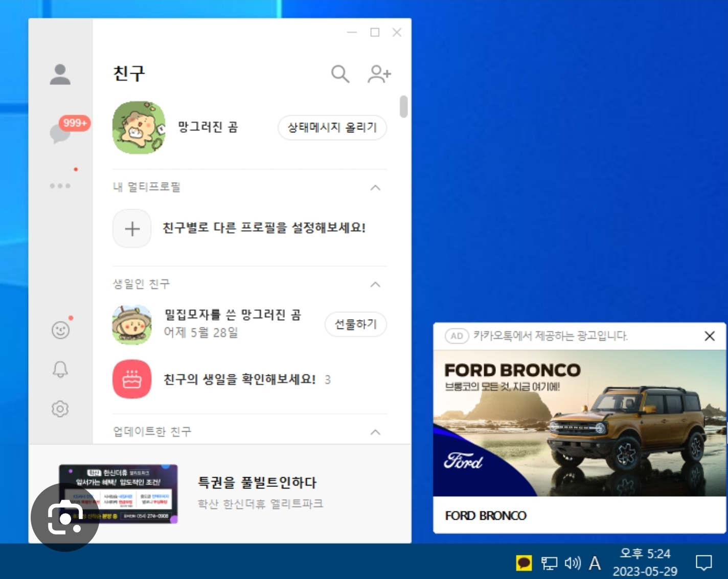Add a multi-profile with the plus button
The height and width of the screenshot is (579, 728).
click(132, 229)
